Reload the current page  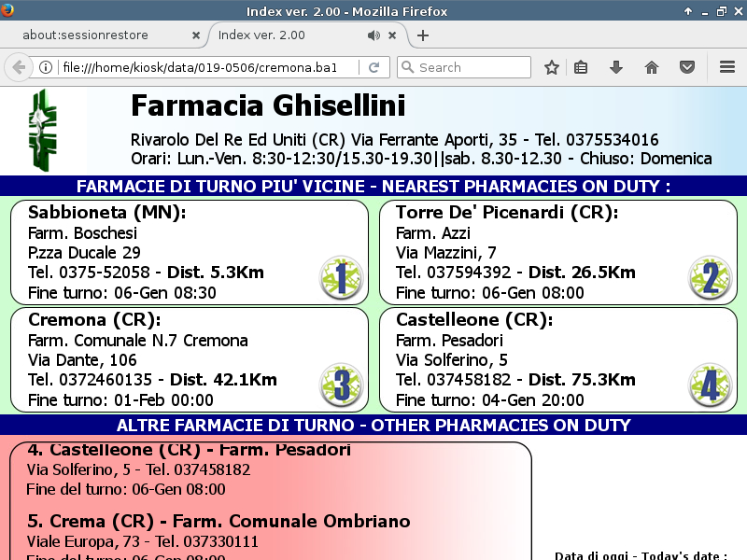click(x=373, y=67)
